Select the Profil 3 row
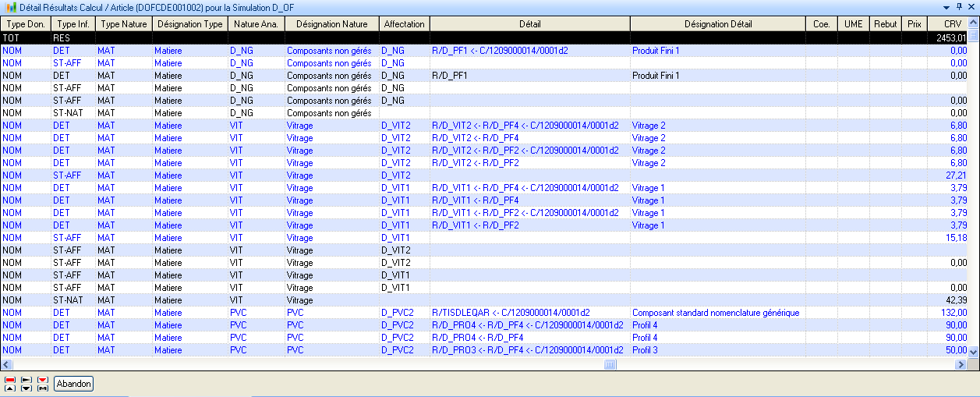This screenshot has height=397, width=980. (468, 350)
